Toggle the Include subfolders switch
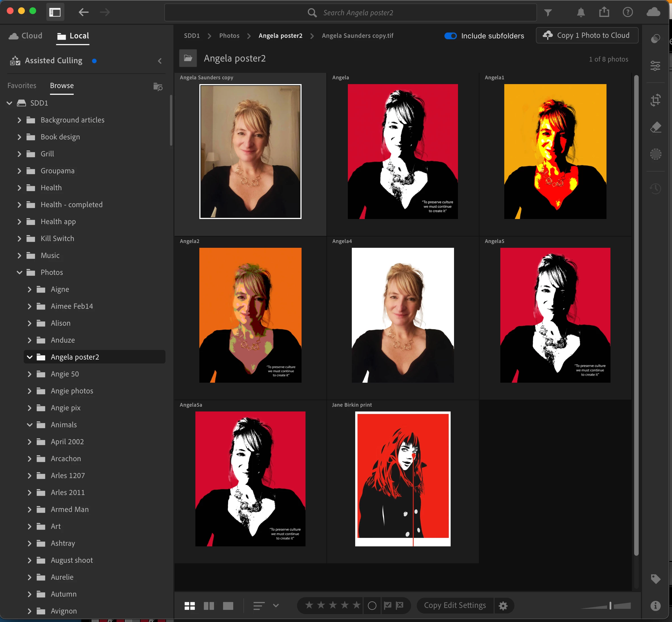 450,36
